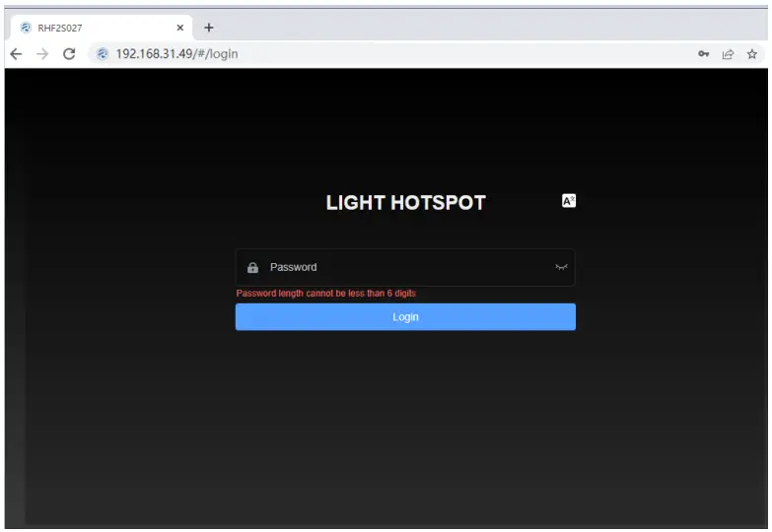Focus the Password input field
Screen dimensions: 772x532
tap(405, 268)
